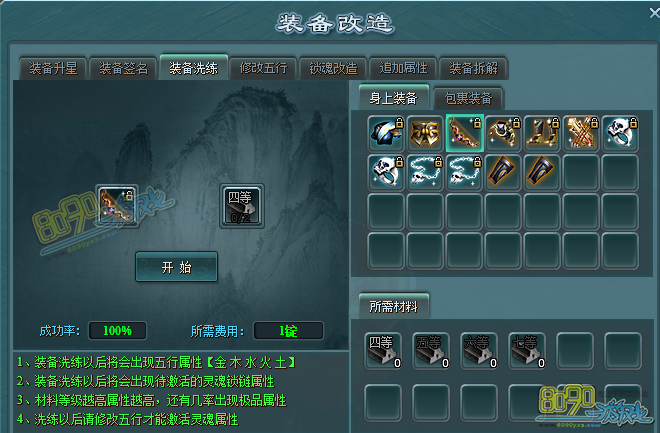Select the first blue bracer icon
Viewport: 660px width, 433px height.
pos(503,172)
